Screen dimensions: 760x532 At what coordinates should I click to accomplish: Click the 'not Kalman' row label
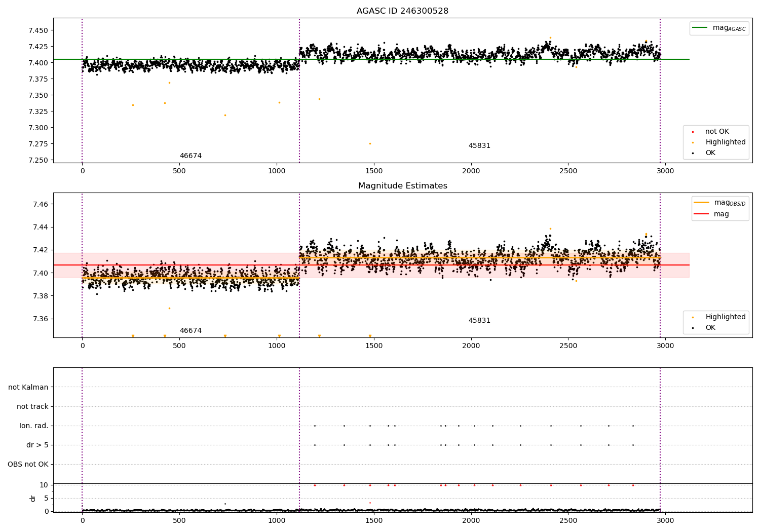[28, 388]
